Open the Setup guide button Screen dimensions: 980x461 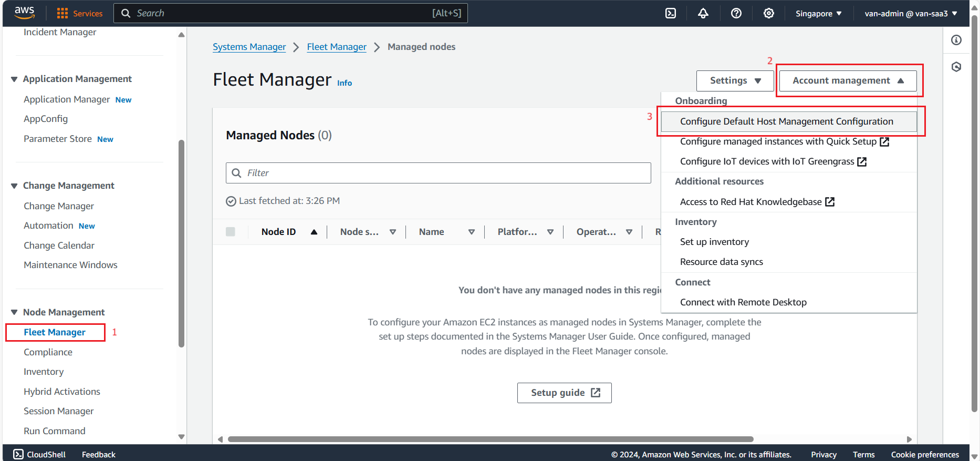click(565, 393)
